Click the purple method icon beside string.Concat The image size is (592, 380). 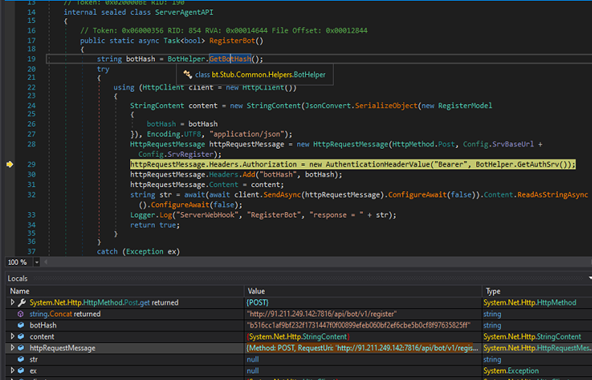20,314
